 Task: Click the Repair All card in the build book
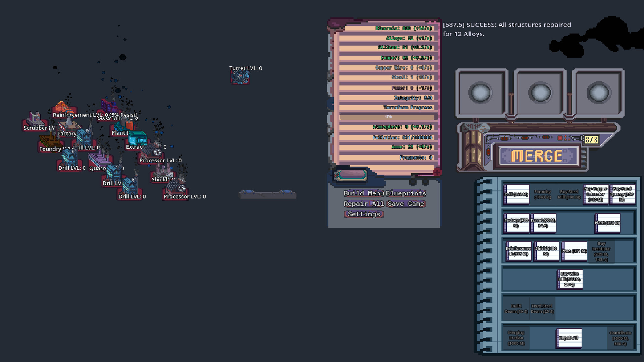point(569,338)
